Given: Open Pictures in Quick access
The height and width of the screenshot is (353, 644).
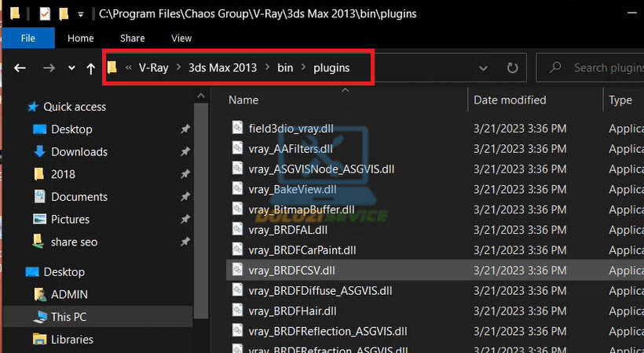Looking at the screenshot, I should [x=70, y=220].
